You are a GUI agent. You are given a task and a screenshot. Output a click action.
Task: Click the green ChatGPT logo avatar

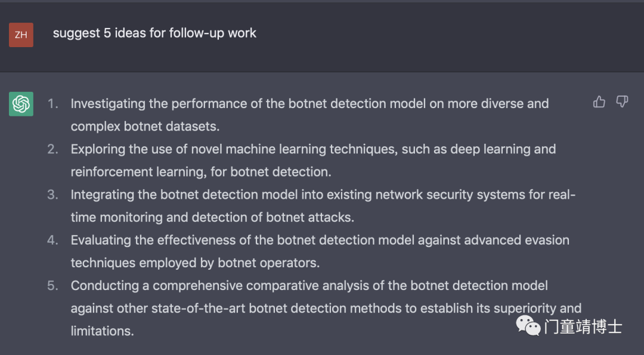coord(21,104)
